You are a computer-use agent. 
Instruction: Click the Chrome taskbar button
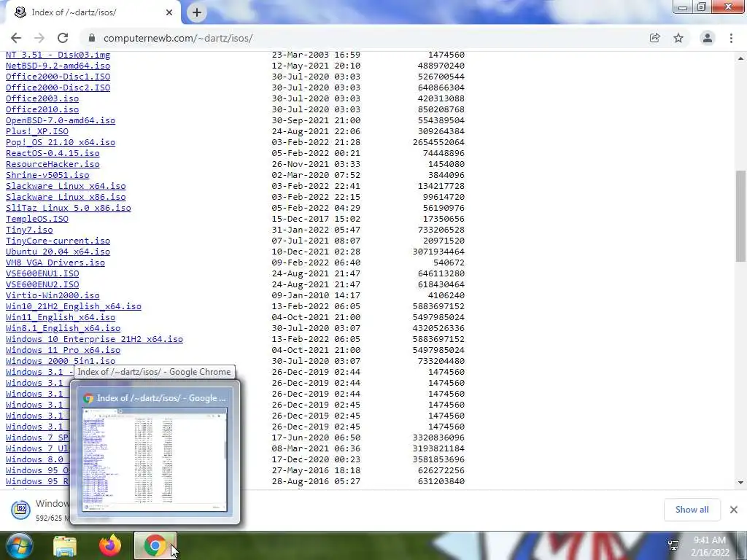155,545
